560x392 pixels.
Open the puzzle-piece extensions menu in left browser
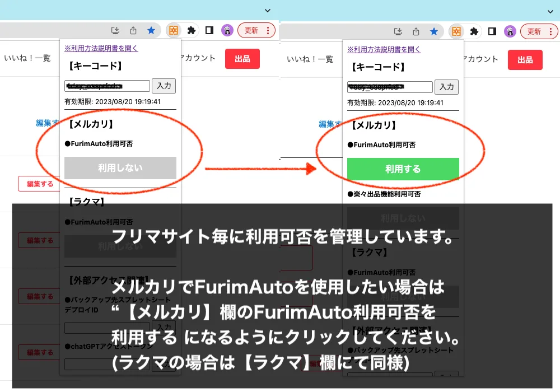(x=192, y=30)
